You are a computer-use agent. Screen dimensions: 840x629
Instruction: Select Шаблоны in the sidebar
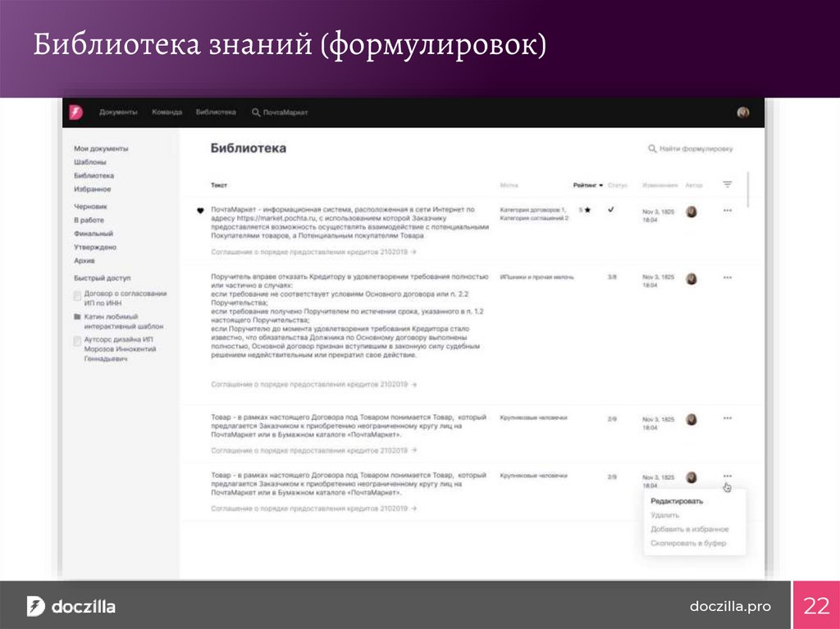(x=90, y=162)
